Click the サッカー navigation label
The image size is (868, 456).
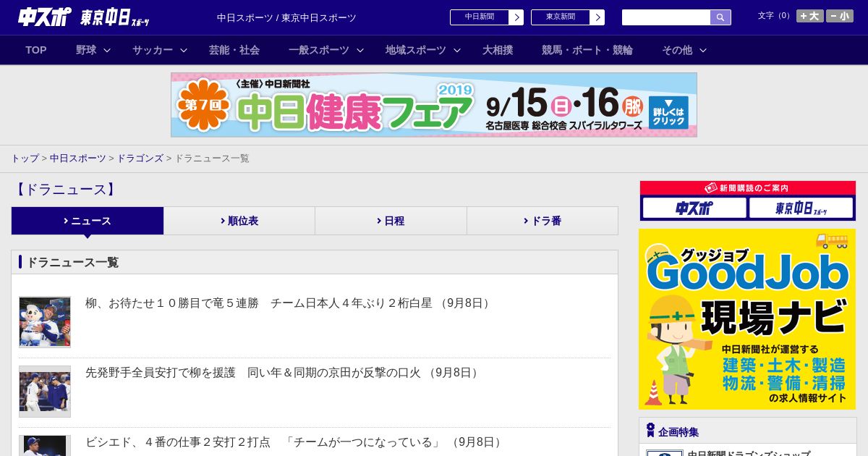pos(153,50)
